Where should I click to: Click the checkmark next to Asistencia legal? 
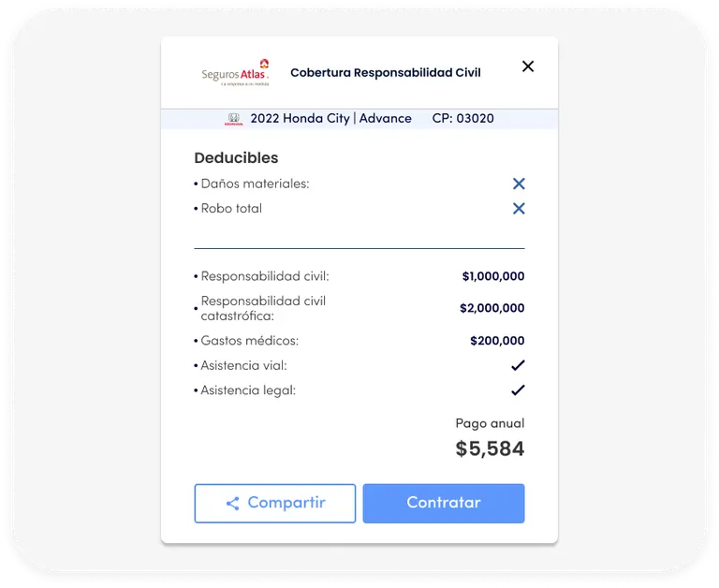coord(518,390)
